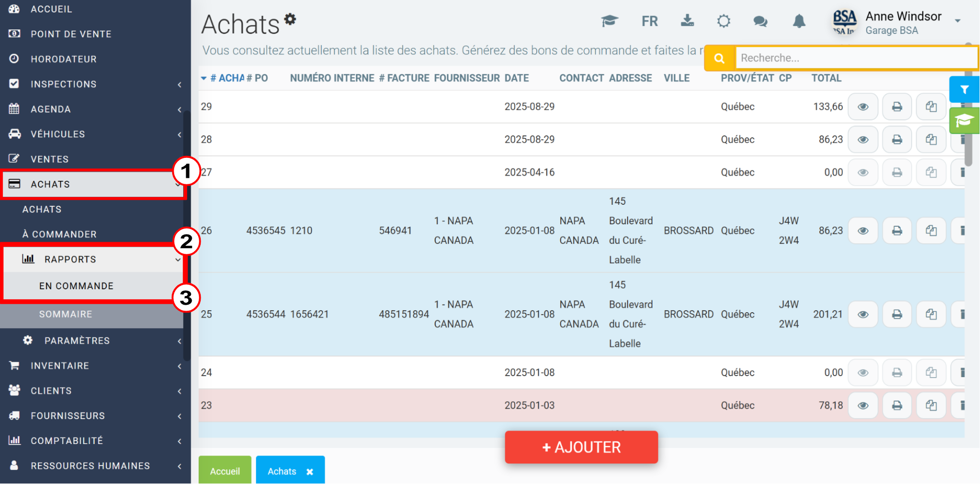
Task: View purchase 23 with eye icon
Action: (x=863, y=406)
